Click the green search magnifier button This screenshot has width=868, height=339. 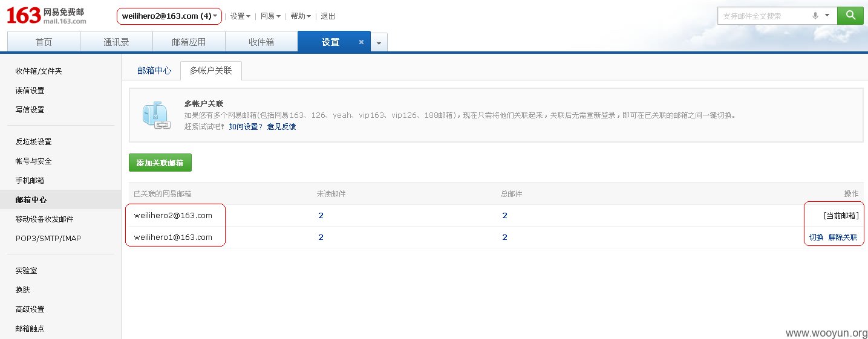[850, 16]
